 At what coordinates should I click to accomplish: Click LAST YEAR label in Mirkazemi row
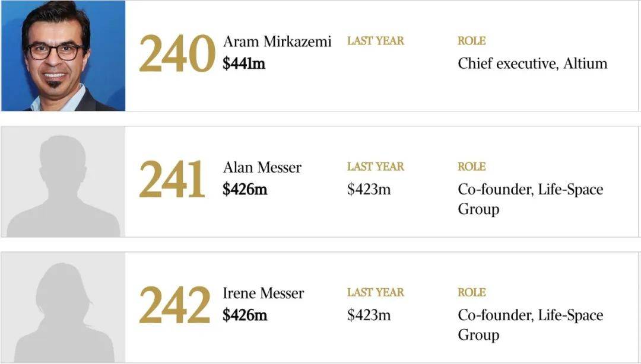[376, 41]
